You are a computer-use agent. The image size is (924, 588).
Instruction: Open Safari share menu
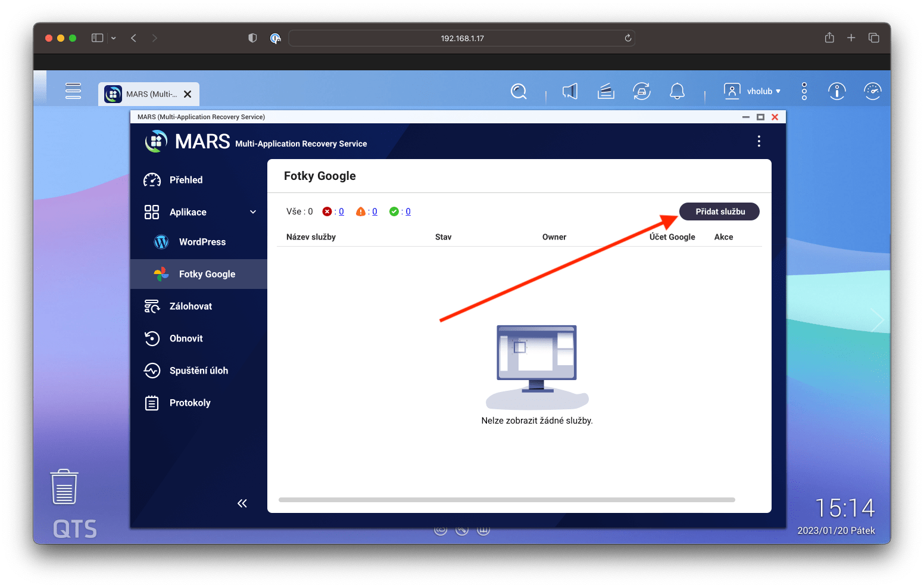click(829, 38)
